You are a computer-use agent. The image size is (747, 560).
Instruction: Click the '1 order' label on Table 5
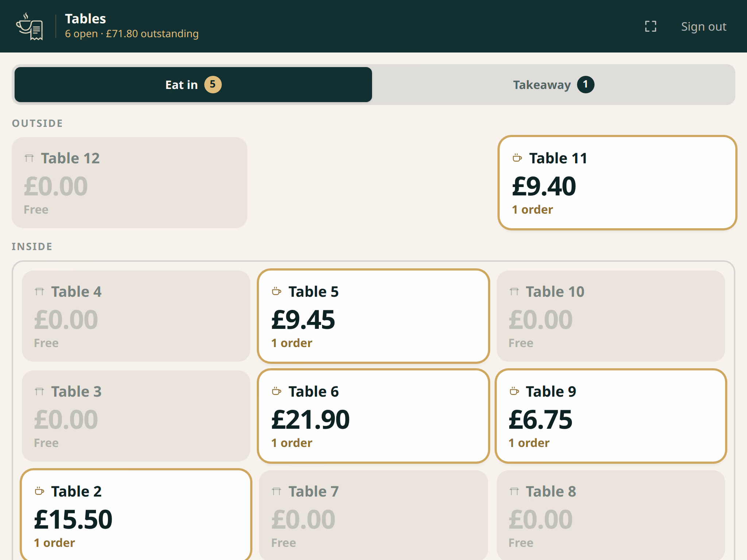[292, 343]
